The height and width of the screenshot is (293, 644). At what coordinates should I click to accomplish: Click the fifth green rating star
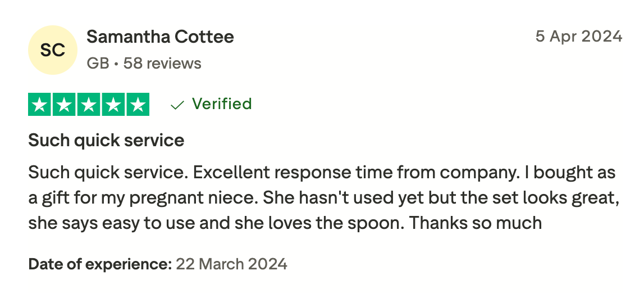[138, 105]
